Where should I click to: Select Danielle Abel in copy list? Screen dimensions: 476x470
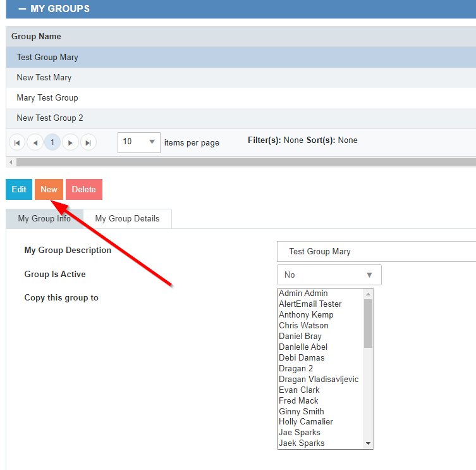320,347
